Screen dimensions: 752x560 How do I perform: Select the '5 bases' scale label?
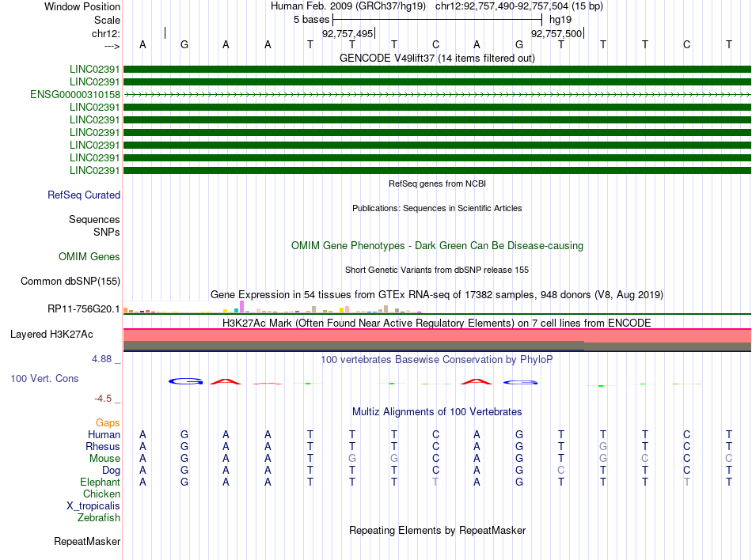point(312,20)
